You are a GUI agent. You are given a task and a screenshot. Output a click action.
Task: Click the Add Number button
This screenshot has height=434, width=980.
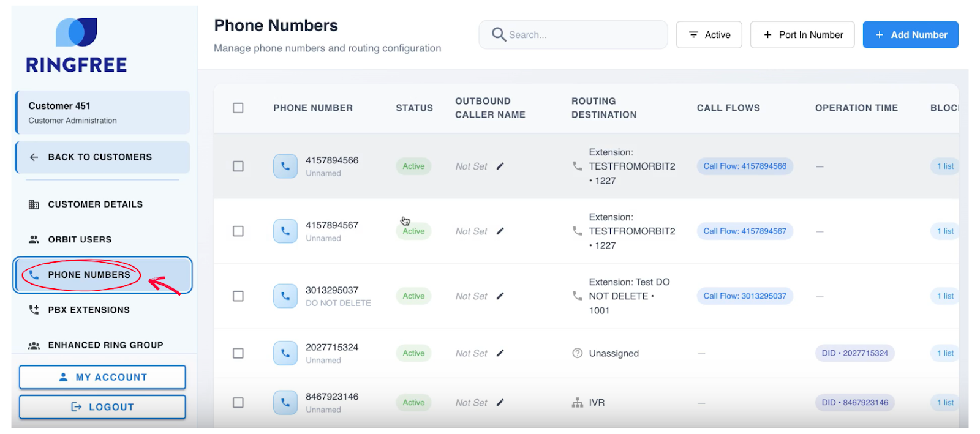pos(910,35)
